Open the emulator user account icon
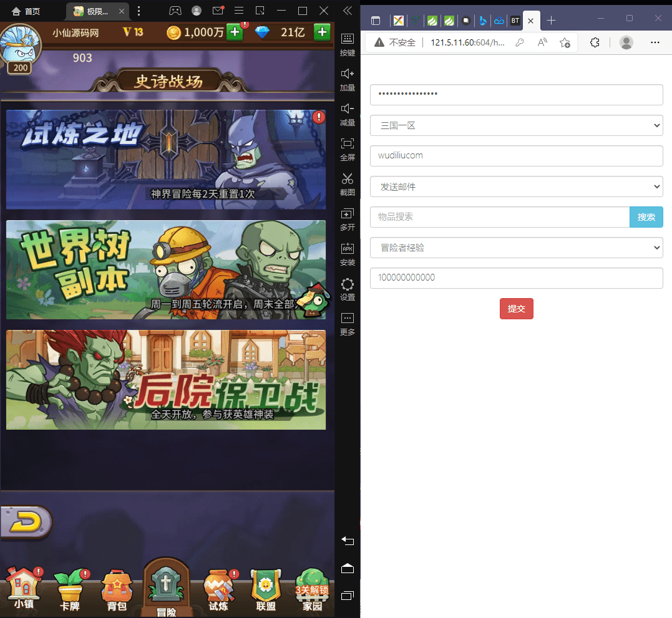 point(197,11)
